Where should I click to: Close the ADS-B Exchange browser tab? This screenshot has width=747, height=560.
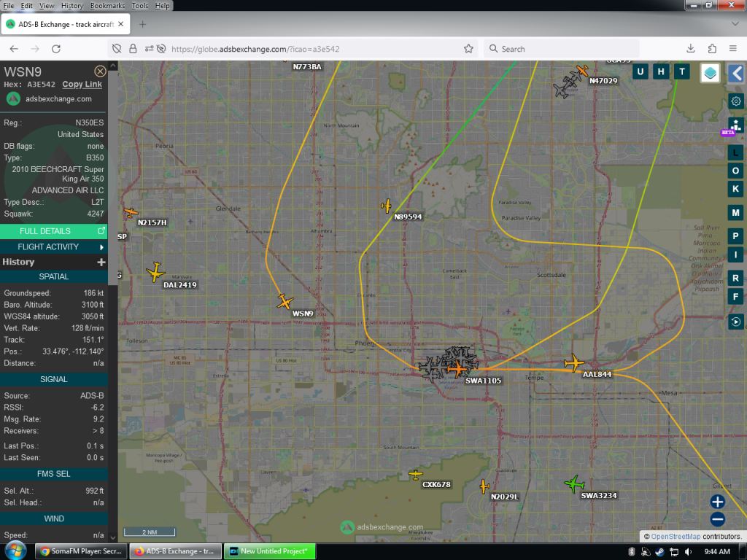coord(121,24)
